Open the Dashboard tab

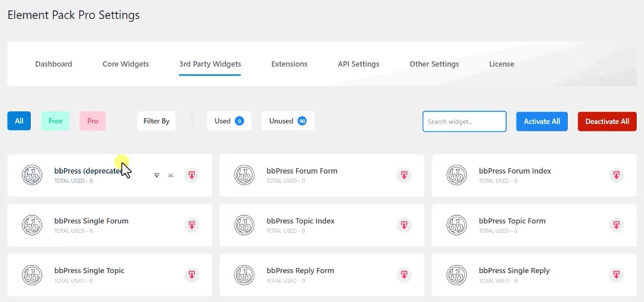(54, 64)
